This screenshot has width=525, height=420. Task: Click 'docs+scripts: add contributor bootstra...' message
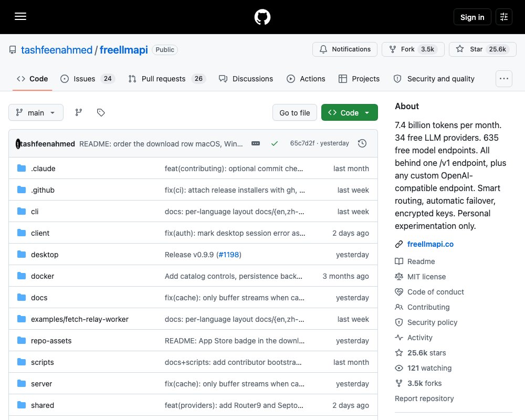[x=233, y=362]
